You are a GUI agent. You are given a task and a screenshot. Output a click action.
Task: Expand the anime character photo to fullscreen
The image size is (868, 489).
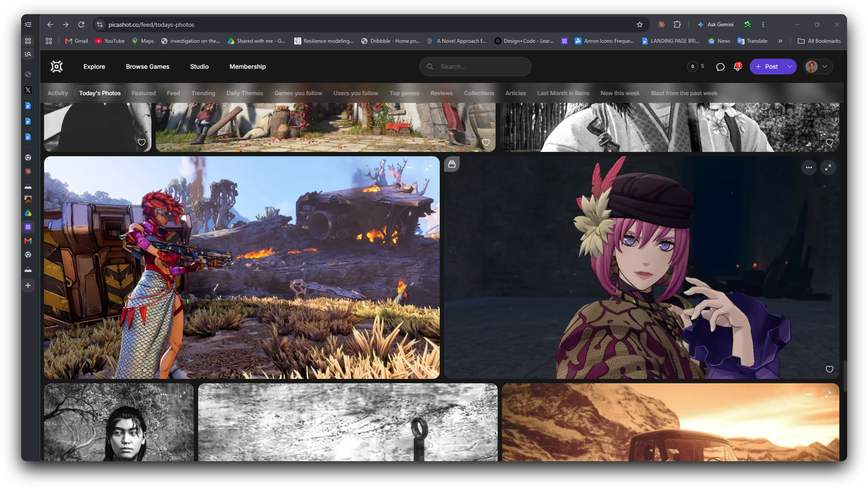(x=828, y=168)
